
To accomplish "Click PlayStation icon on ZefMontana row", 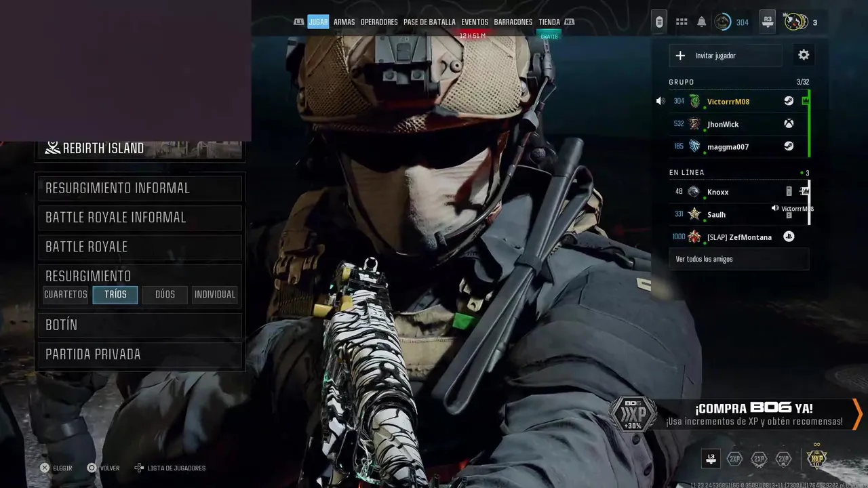I will pyautogui.click(x=789, y=237).
